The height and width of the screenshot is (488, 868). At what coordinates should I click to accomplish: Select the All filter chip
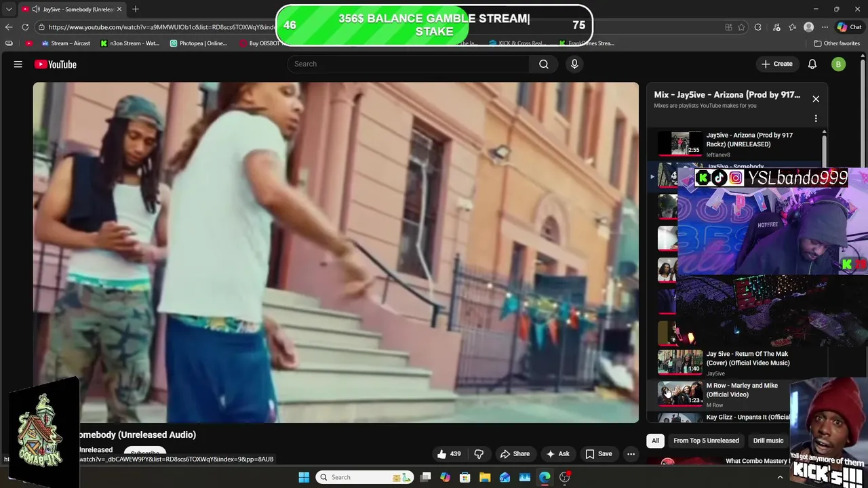(655, 441)
